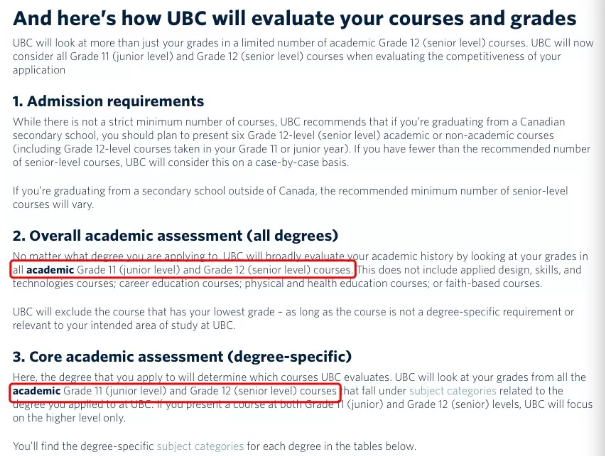The width and height of the screenshot is (605, 456).
Task: Click the "2. Overall academic assessment" heading
Action: (174, 236)
